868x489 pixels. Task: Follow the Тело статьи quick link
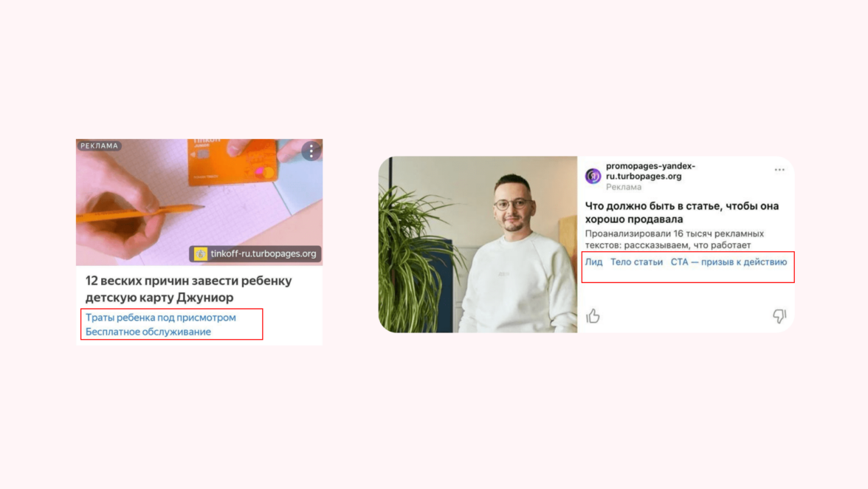click(636, 262)
